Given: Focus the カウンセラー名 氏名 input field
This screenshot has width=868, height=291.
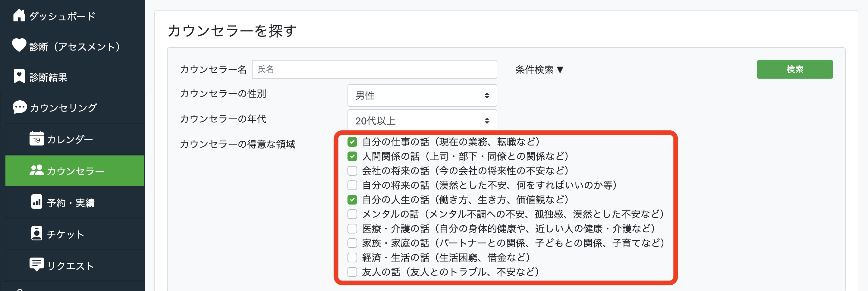Looking at the screenshot, I should [374, 69].
